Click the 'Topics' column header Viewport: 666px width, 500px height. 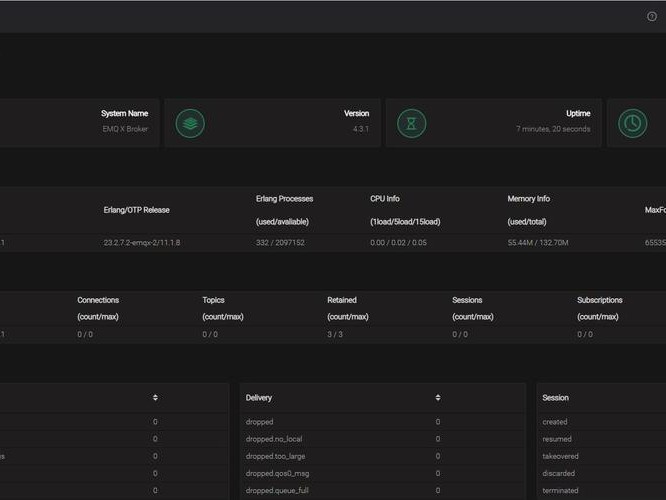(213, 300)
